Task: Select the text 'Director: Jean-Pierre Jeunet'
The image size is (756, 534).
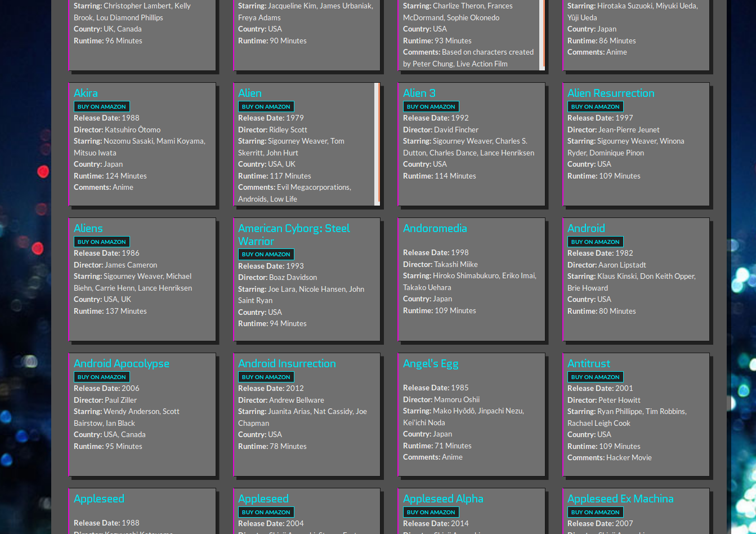Action: pos(614,130)
